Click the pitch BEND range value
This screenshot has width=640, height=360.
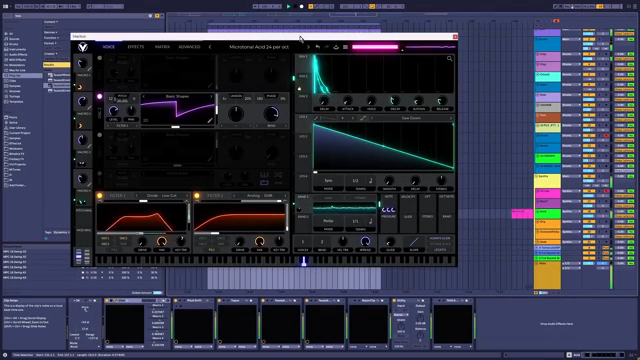tap(322, 242)
